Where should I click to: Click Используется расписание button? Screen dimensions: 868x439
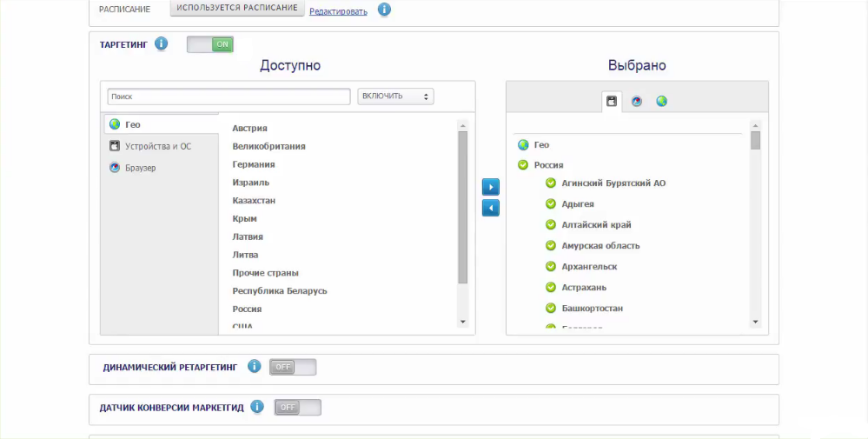[x=237, y=8]
